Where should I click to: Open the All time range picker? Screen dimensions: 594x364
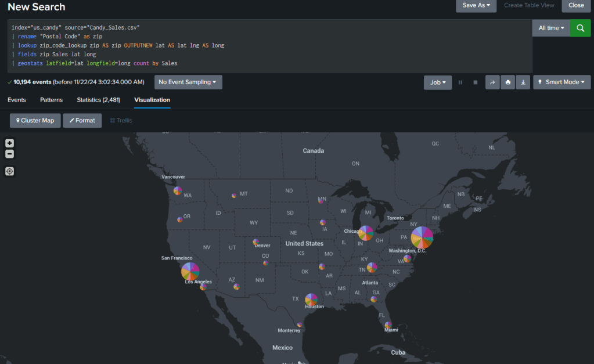point(551,28)
